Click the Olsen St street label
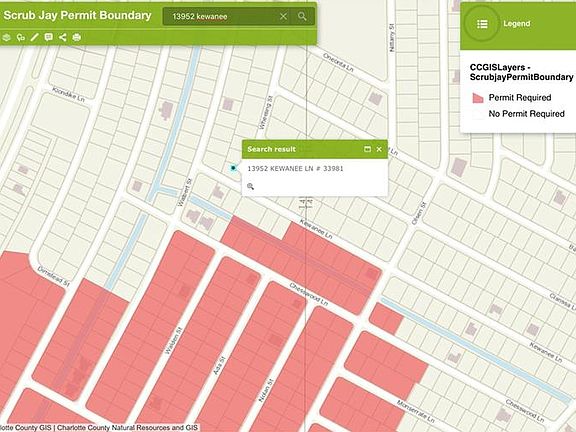576x432 pixels. pos(419,213)
